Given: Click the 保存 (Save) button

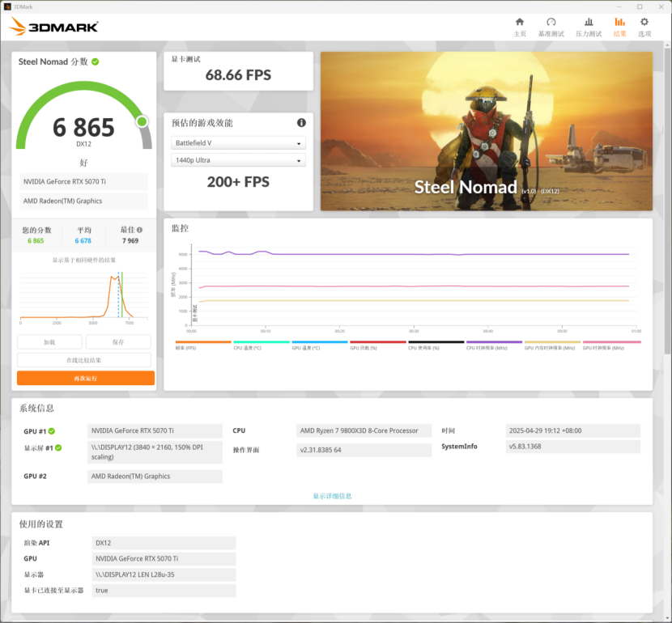Looking at the screenshot, I should click(x=118, y=342).
